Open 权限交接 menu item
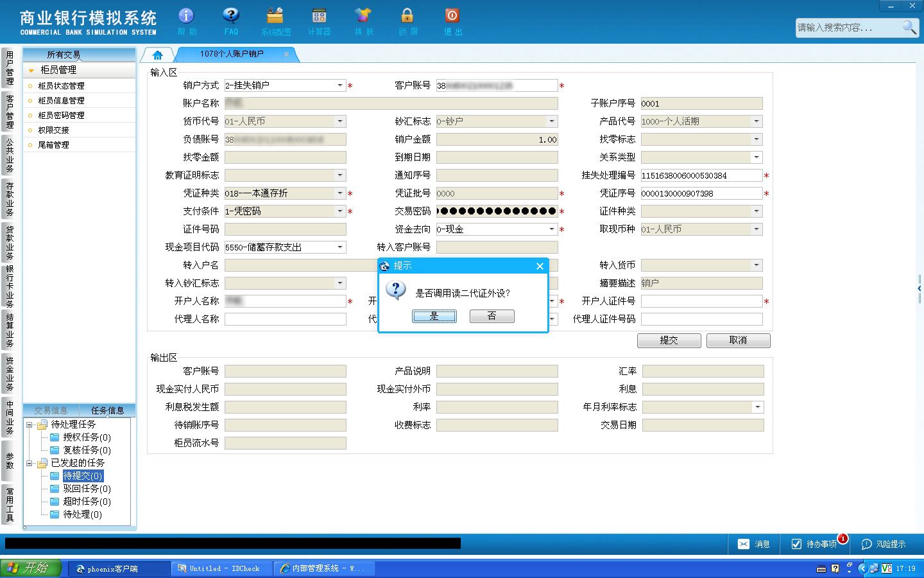Image resolution: width=924 pixels, height=578 pixels. [x=53, y=130]
